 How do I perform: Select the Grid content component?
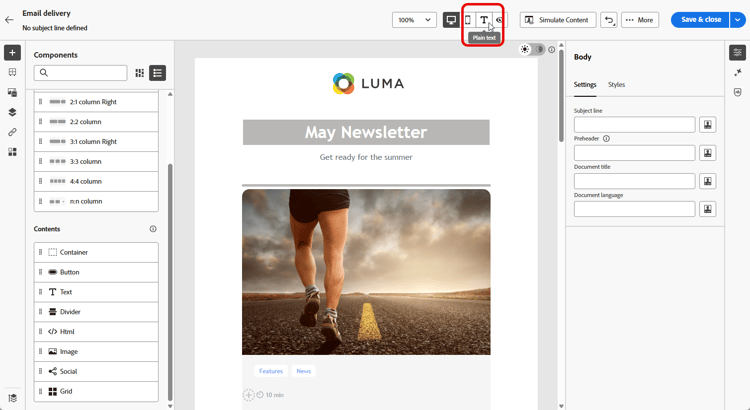click(96, 391)
